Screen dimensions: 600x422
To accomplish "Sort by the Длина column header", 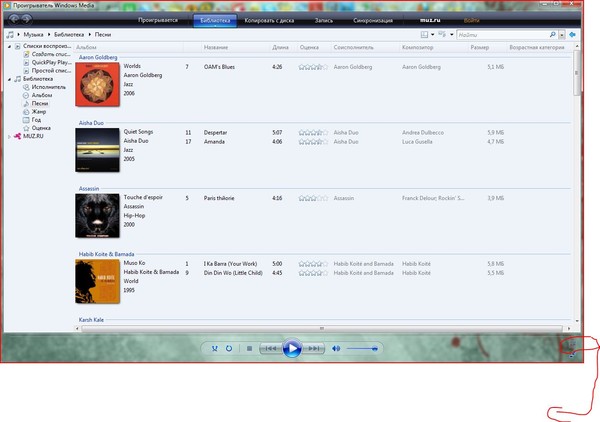I will click(x=280, y=47).
